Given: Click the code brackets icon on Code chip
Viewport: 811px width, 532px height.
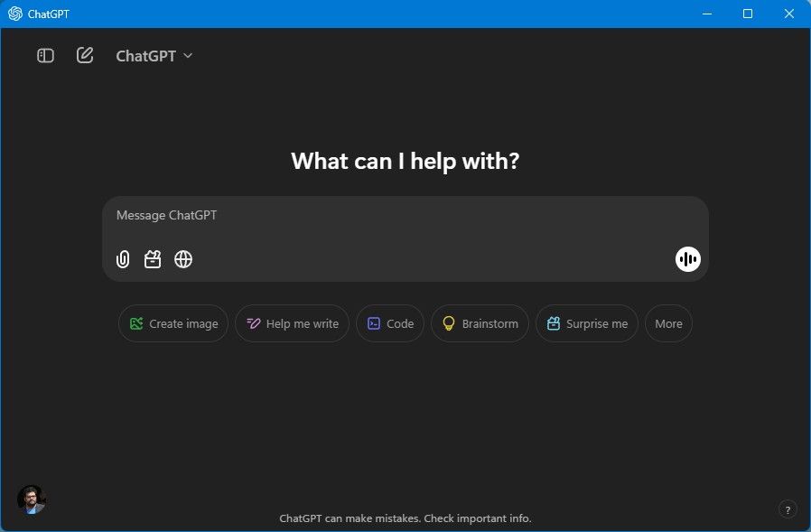Looking at the screenshot, I should 375,323.
